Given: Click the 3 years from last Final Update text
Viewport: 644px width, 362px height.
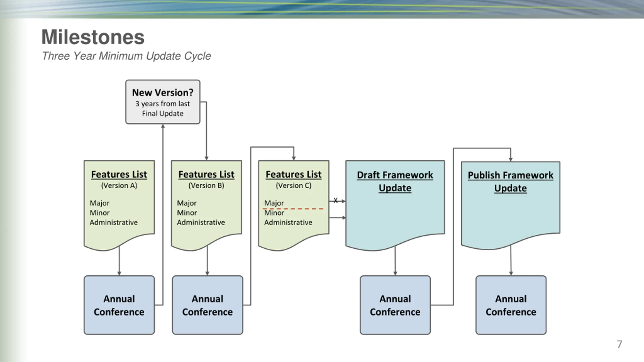Looking at the screenshot, I should [163, 109].
